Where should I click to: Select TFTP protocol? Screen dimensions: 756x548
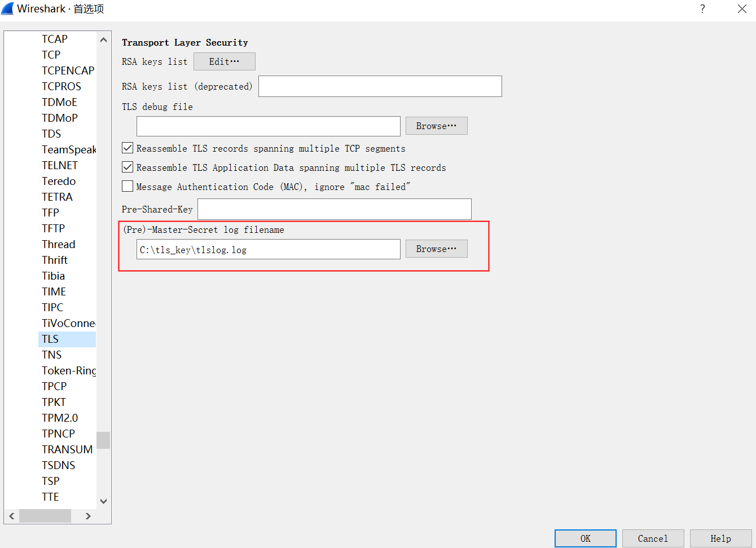tap(54, 228)
